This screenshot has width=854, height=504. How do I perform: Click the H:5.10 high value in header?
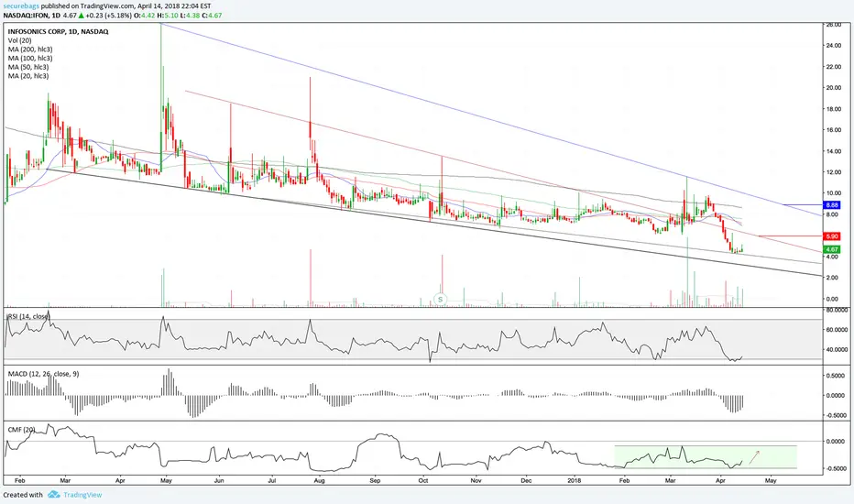167,16
